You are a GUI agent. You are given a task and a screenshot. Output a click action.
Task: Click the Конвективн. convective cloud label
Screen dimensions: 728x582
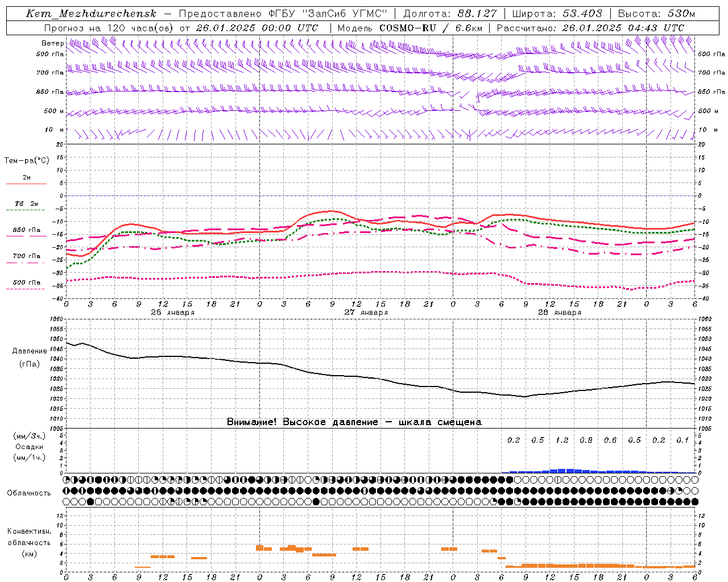(29, 531)
